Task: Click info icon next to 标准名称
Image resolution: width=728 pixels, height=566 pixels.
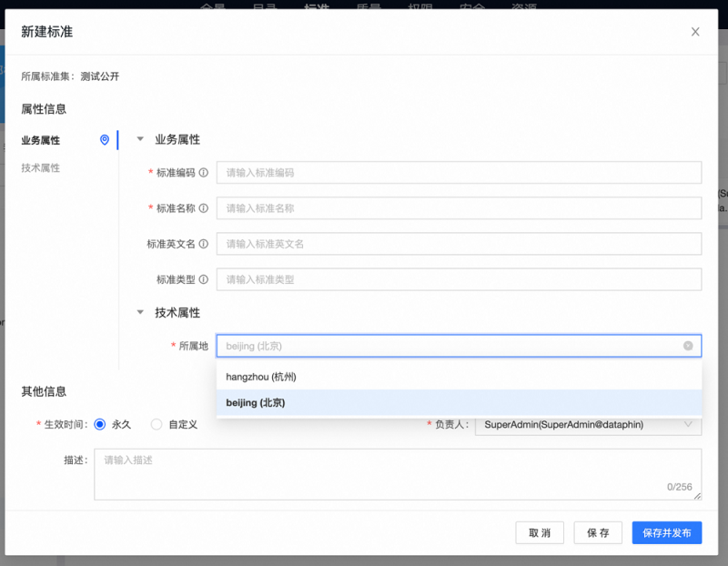Action: click(204, 208)
